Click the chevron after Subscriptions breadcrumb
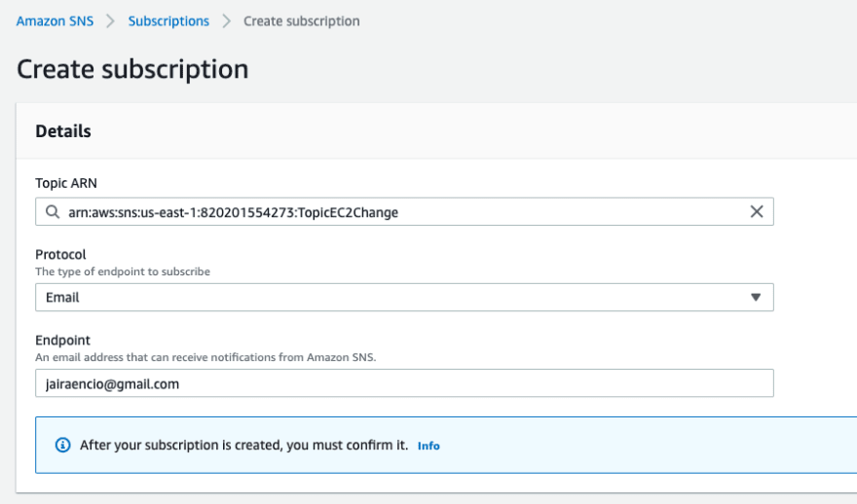 click(226, 21)
